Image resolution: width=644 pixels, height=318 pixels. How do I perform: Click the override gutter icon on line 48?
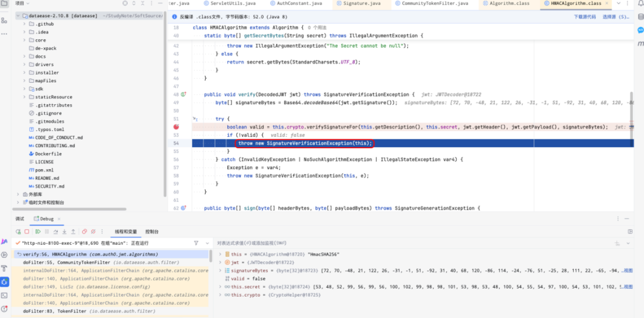tap(183, 94)
